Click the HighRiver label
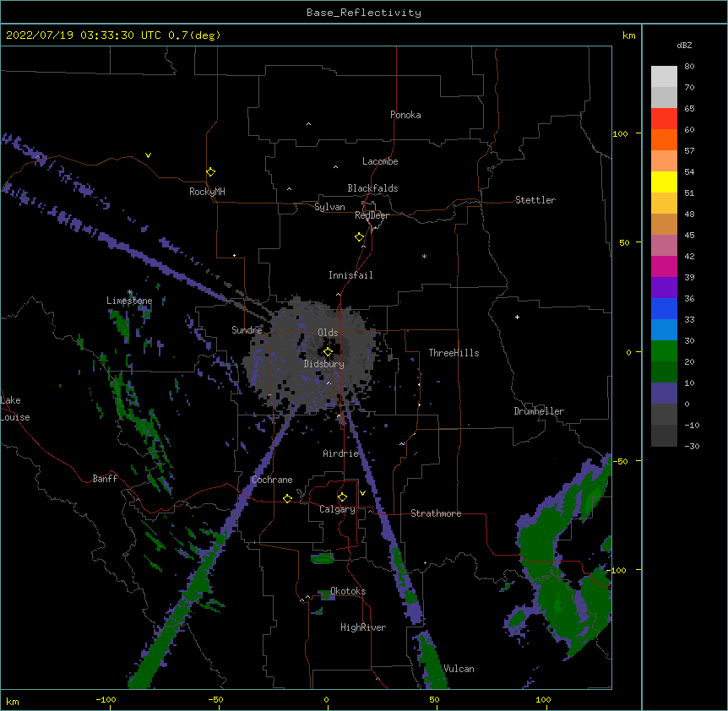728x711 pixels. tap(363, 627)
